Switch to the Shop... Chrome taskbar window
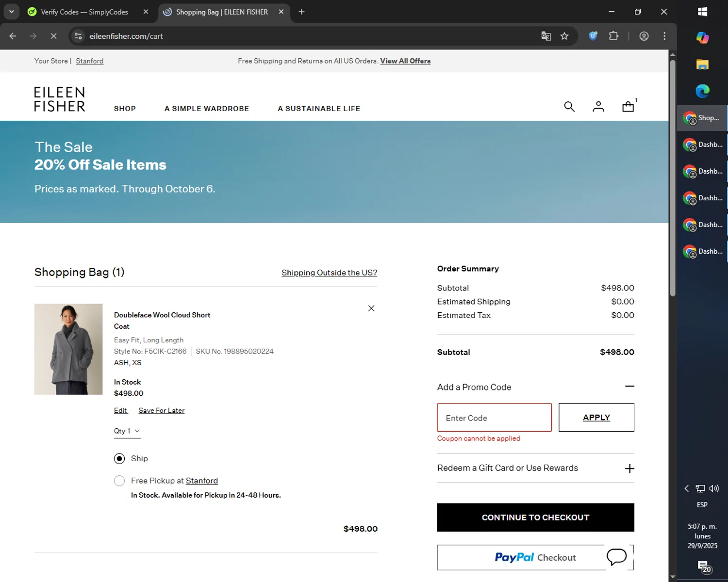The height and width of the screenshot is (582, 728). 702,118
